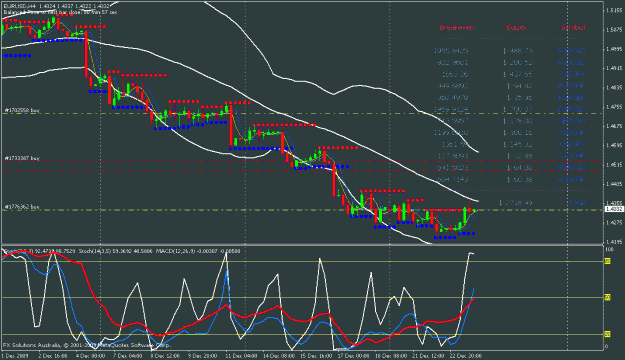This screenshot has width=625, height=360.
Task: Click the 8 Dec 12:00 time label
Action: (165, 356)
